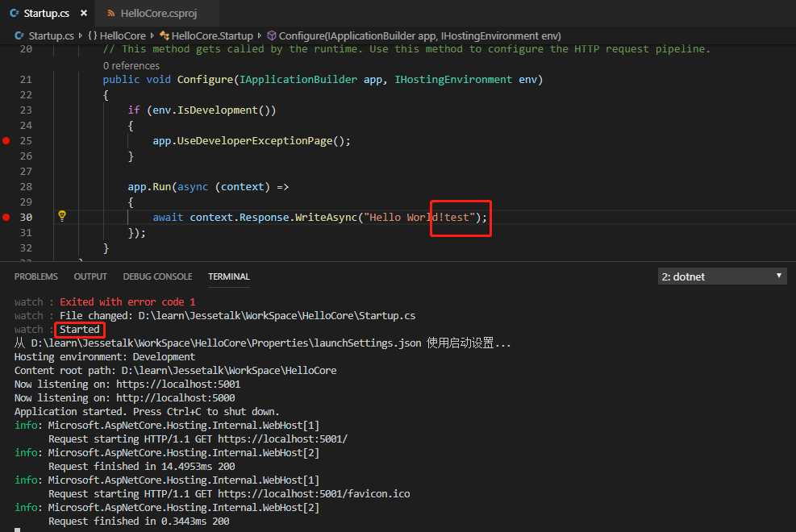796x532 pixels.
Task: Click WriteAsync call on line 30
Action: pos(326,218)
